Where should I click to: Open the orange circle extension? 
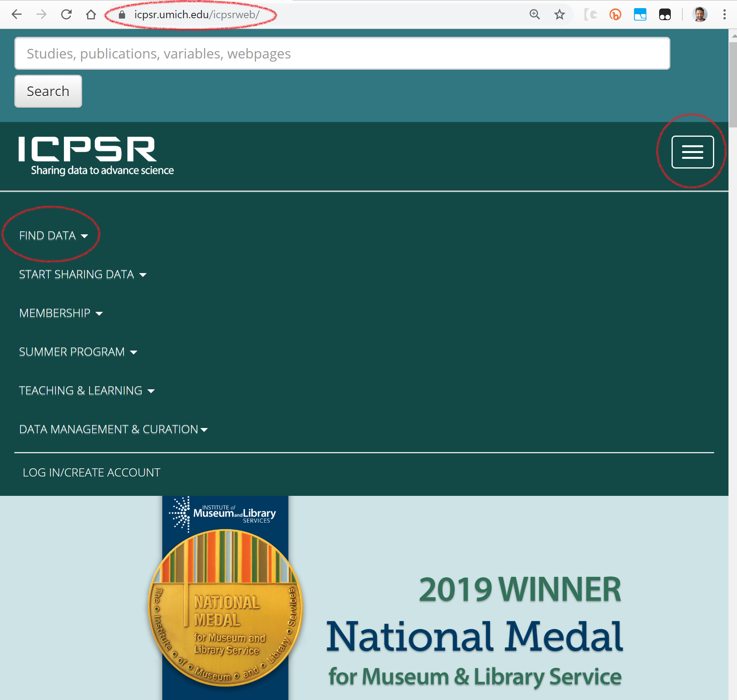615,15
